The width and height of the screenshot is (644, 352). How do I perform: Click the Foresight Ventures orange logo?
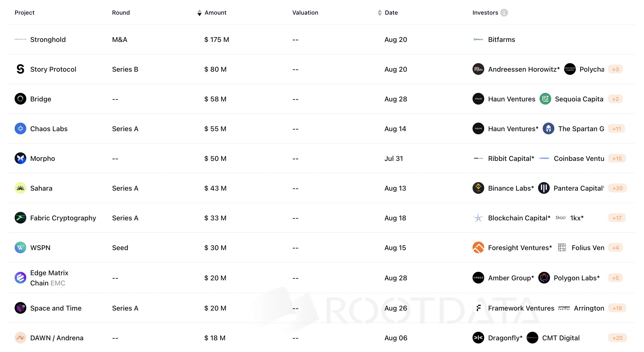(478, 247)
